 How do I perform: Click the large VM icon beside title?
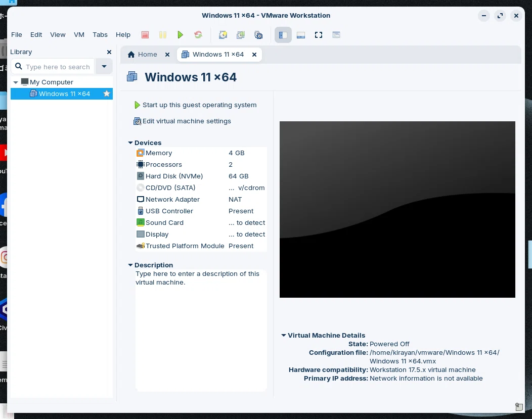pos(132,77)
